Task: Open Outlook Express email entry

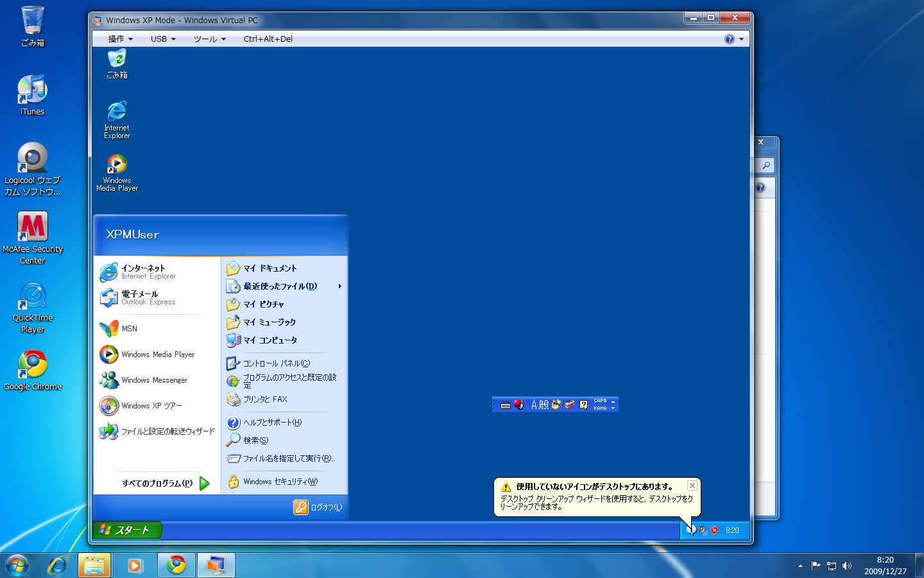Action: click(x=148, y=298)
